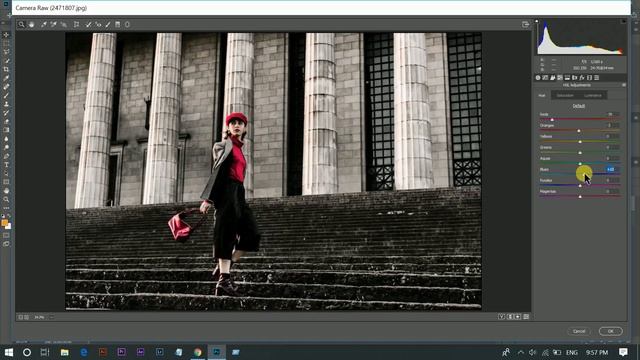
Task: Select the Transform tool in Camera Raw
Action: click(76, 24)
